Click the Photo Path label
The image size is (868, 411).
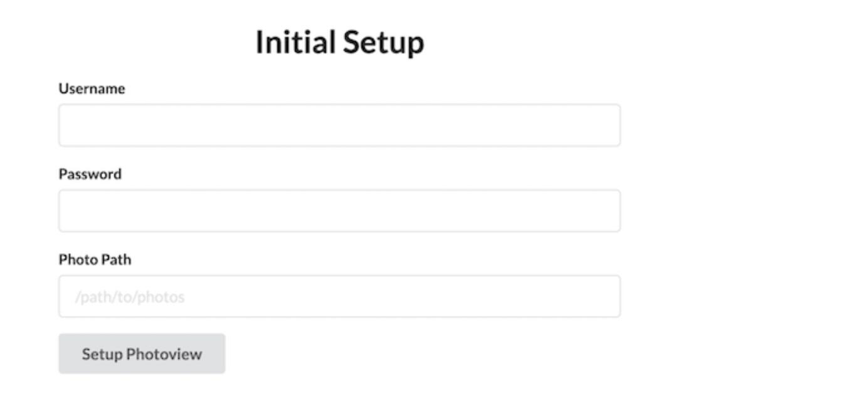click(95, 260)
